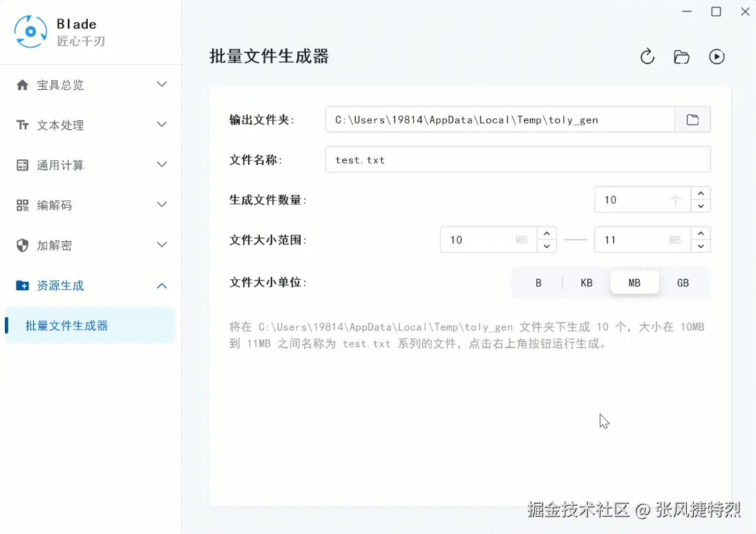
Task: Collapse the 资源生成 chevron
Action: click(162, 286)
